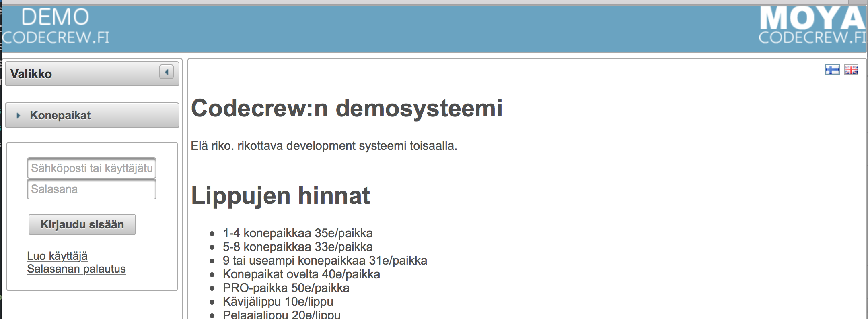This screenshot has height=319, width=868.
Task: Click the DEMO CODECREW.FI logo
Action: 56,27
